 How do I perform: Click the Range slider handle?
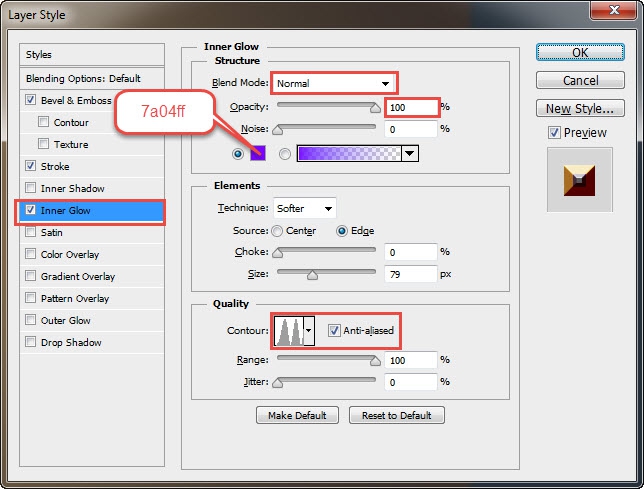click(x=375, y=361)
